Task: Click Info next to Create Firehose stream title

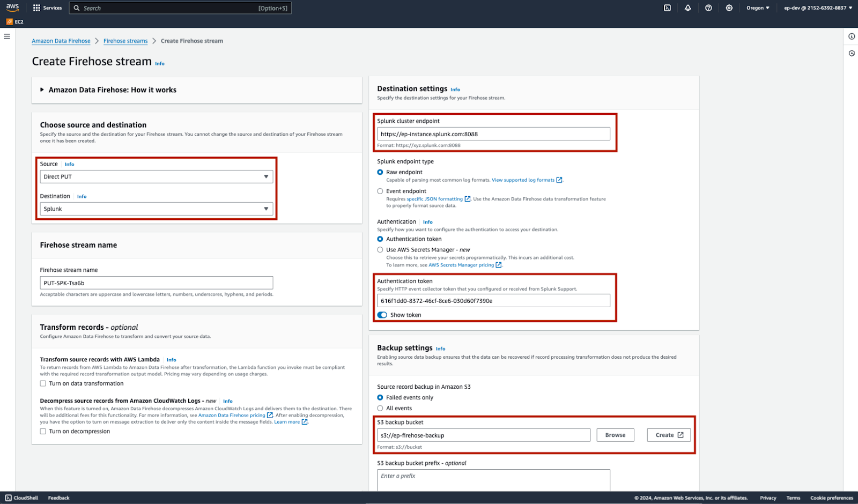Action: click(x=160, y=64)
